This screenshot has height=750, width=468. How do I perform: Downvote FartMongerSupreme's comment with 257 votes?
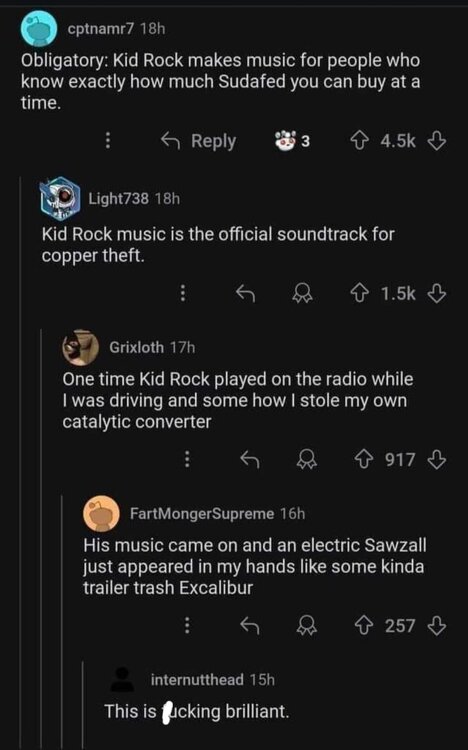pyautogui.click(x=436, y=626)
